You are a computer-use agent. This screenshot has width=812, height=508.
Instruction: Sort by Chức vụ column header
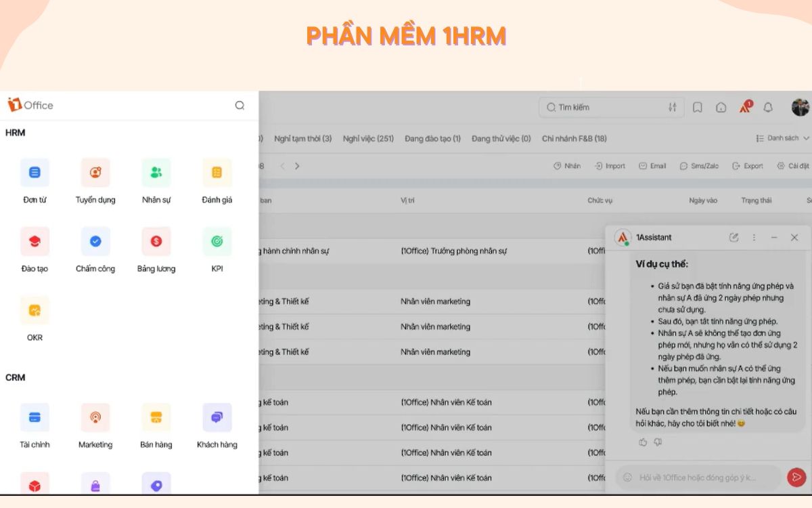(600, 200)
